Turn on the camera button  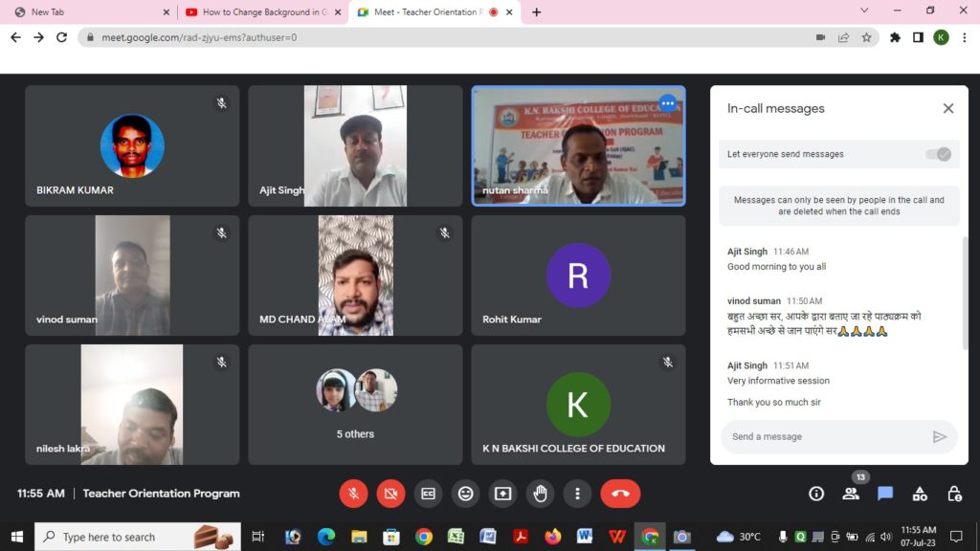tap(390, 494)
